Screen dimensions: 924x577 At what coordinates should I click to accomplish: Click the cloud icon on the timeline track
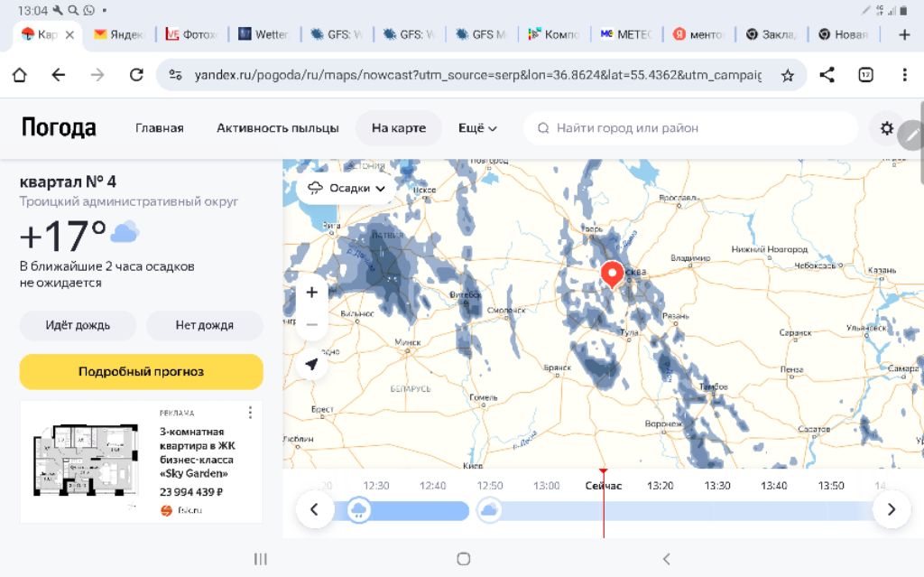click(489, 510)
